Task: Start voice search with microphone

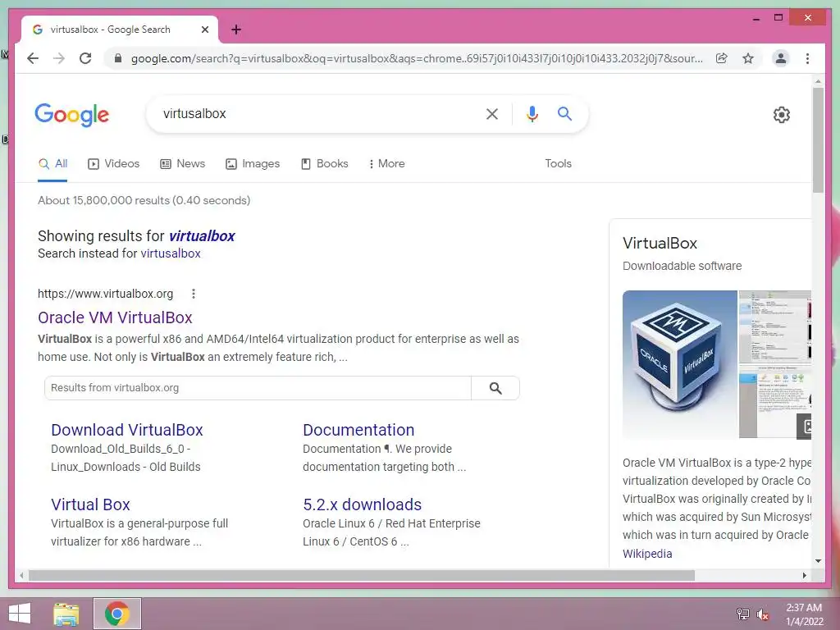Action: (532, 114)
